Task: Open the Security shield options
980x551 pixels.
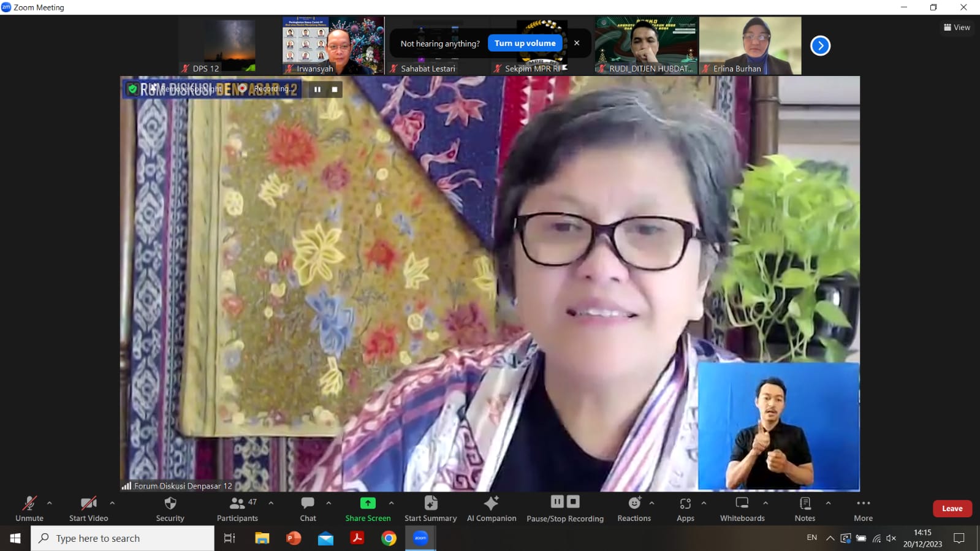Action: click(x=170, y=508)
